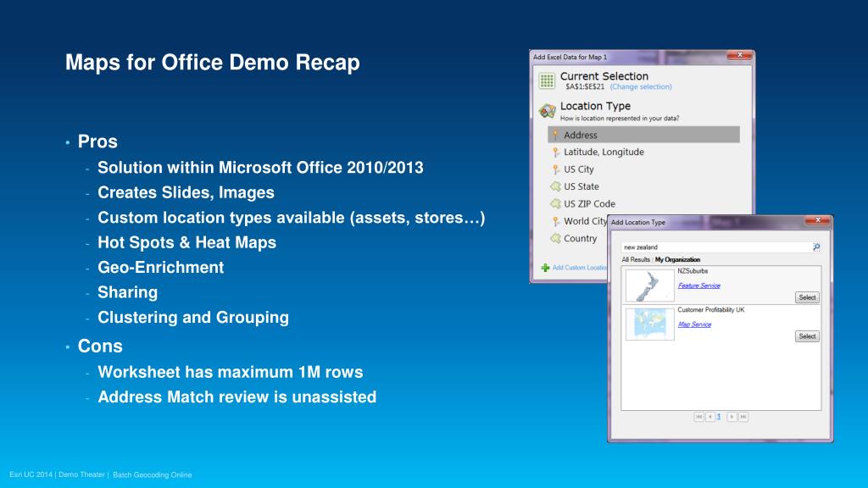Open the Customer Profitability UK Map Service link
Image resolution: width=868 pixels, height=488 pixels.
click(x=695, y=324)
